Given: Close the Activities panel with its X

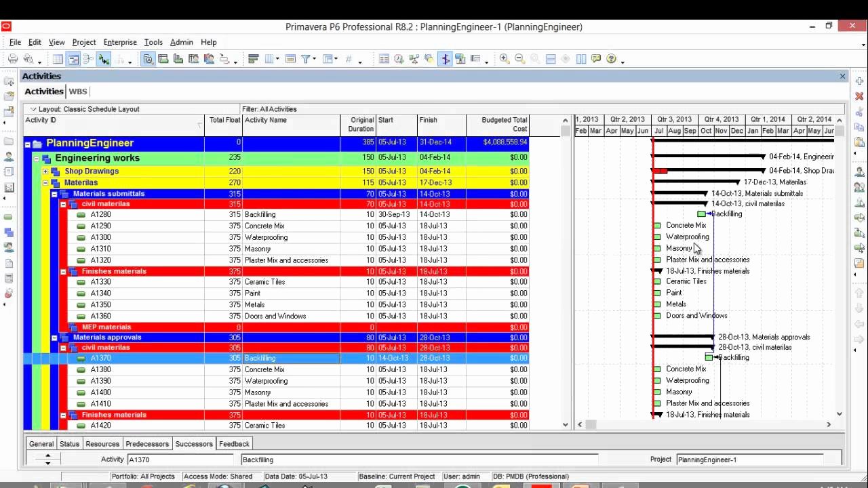Looking at the screenshot, I should click(842, 77).
